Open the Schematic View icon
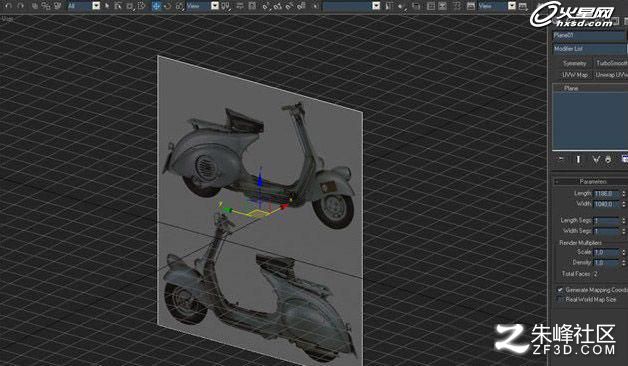628x366 pixels. click(442, 6)
